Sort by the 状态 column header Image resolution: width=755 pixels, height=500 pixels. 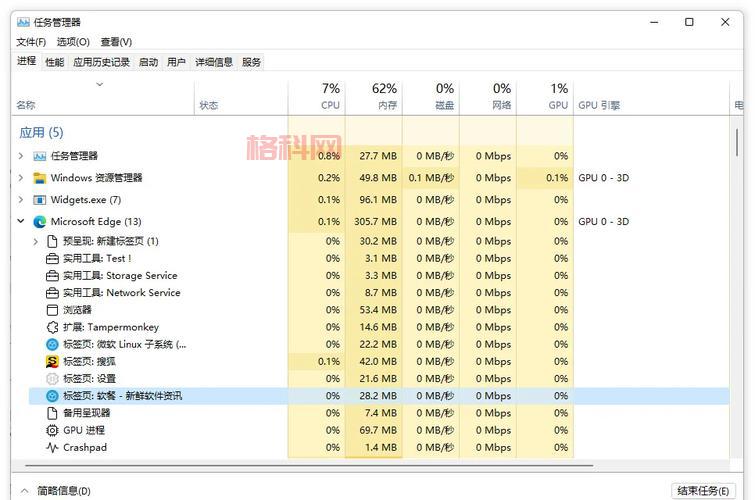(x=241, y=97)
